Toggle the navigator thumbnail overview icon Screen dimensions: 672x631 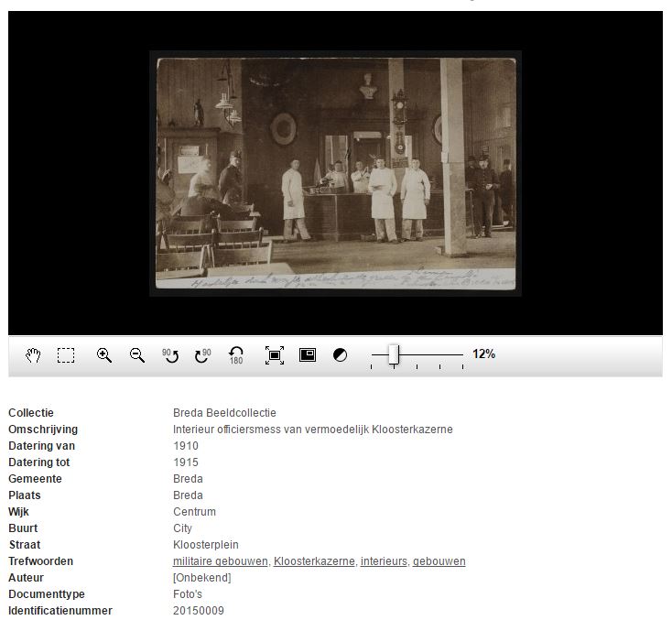(x=308, y=355)
